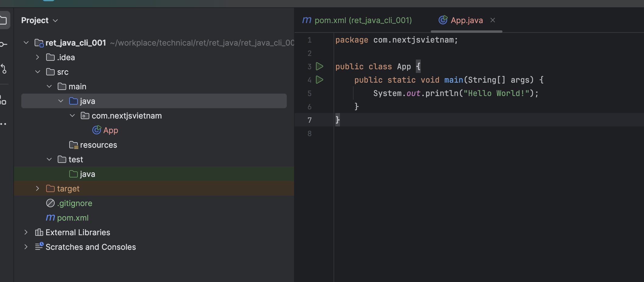Click the src folder icon
Viewport: 644px width, 282px height.
pos(50,72)
